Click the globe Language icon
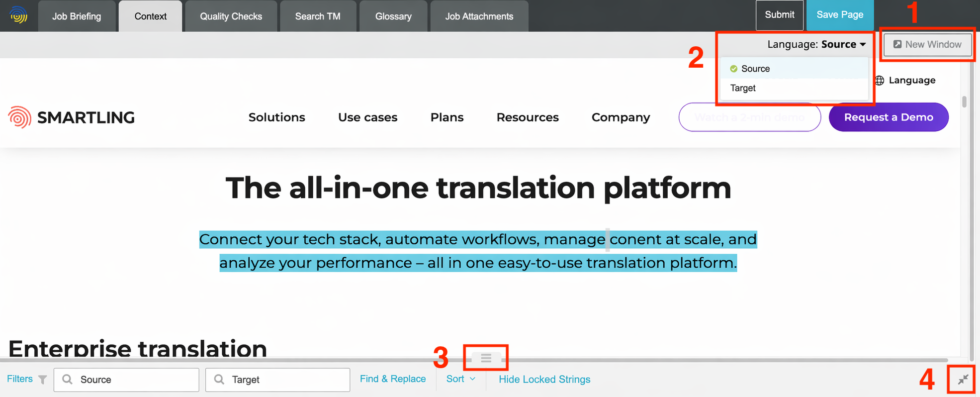Screen dimensions: 980x397 point(880,81)
